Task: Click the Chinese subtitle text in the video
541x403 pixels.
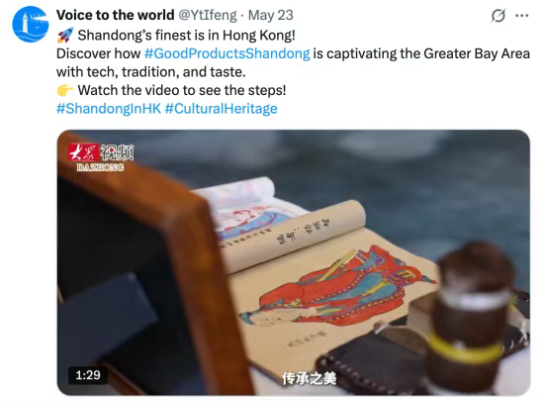Action: click(x=309, y=379)
